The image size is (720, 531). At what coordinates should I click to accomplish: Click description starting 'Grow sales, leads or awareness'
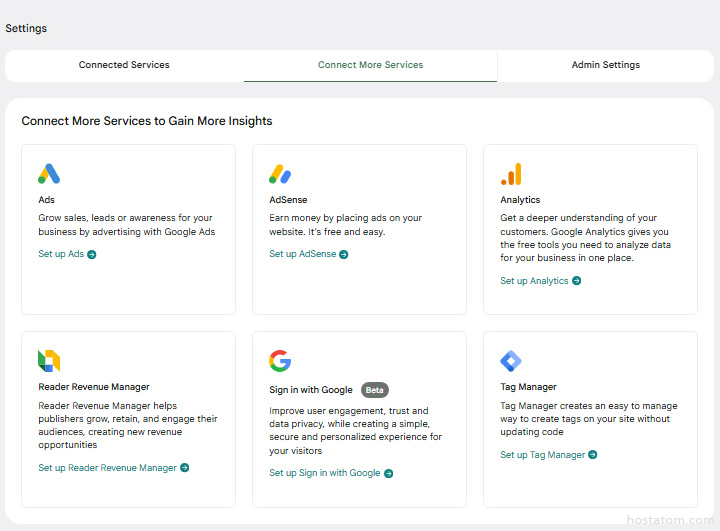click(127, 225)
